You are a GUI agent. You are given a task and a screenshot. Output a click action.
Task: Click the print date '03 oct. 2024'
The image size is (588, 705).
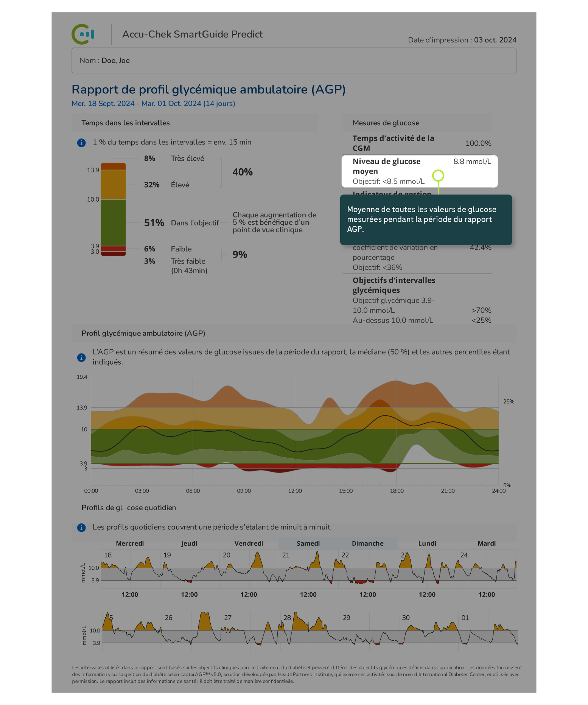(495, 40)
